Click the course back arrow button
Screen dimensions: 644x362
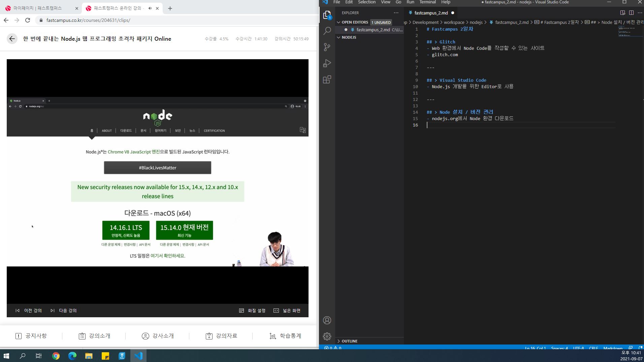[x=12, y=39]
